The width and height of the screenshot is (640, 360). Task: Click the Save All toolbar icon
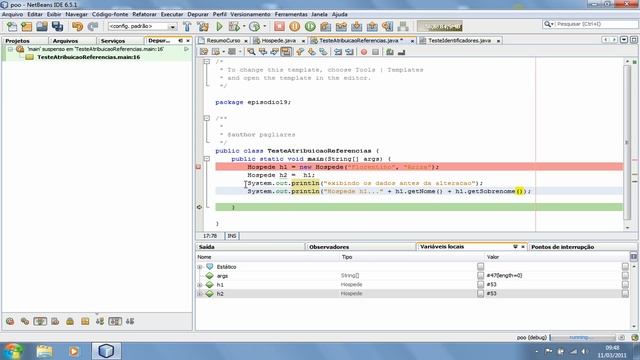(x=58, y=27)
